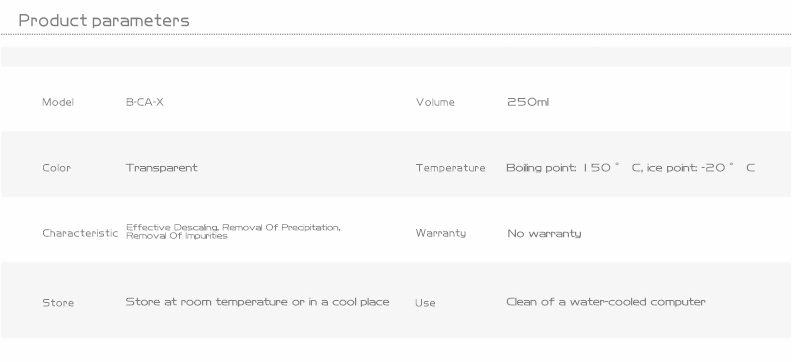Image resolution: width=792 pixels, height=362 pixels.
Task: Select the Characteristic label
Action: (x=80, y=233)
